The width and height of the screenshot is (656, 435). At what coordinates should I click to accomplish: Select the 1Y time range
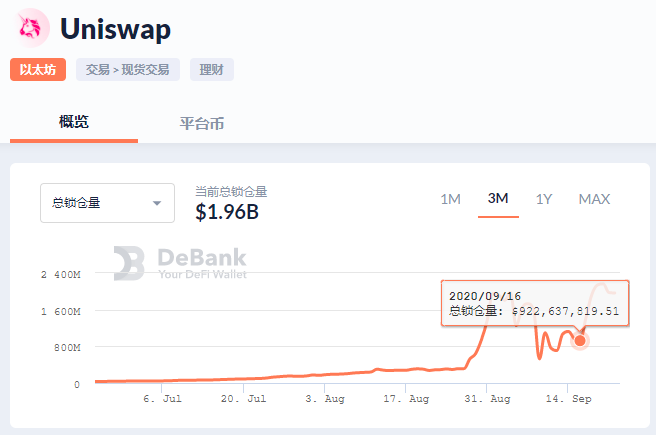click(x=544, y=199)
